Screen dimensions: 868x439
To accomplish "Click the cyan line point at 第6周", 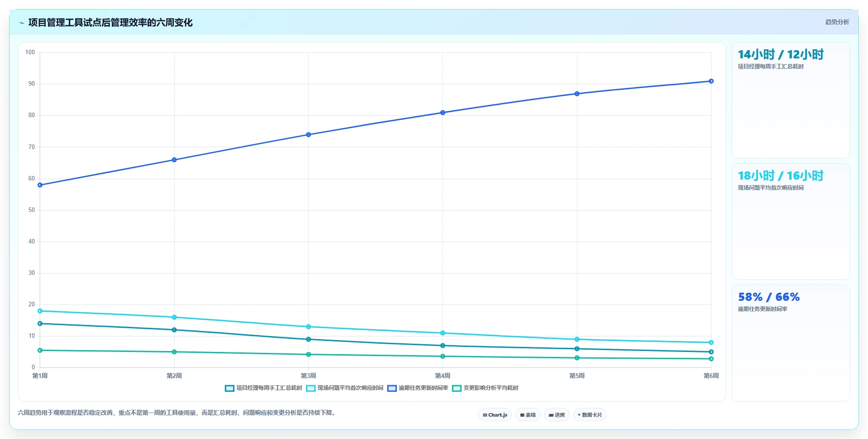I will [711, 342].
